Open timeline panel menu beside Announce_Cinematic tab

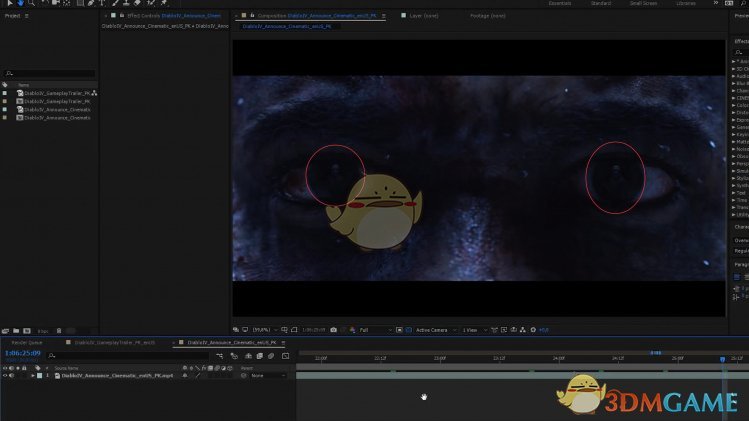pos(283,343)
